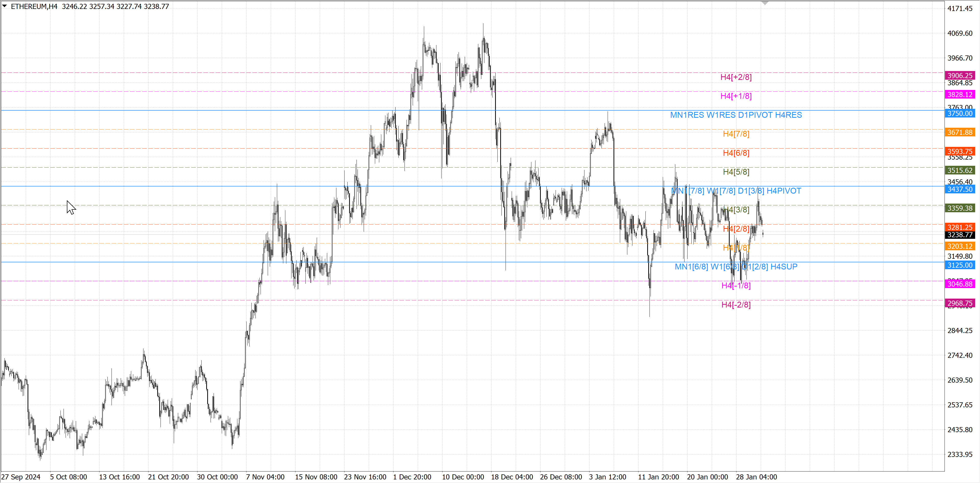Click the H4[+2/8] line label
The image size is (980, 483).
tap(736, 77)
